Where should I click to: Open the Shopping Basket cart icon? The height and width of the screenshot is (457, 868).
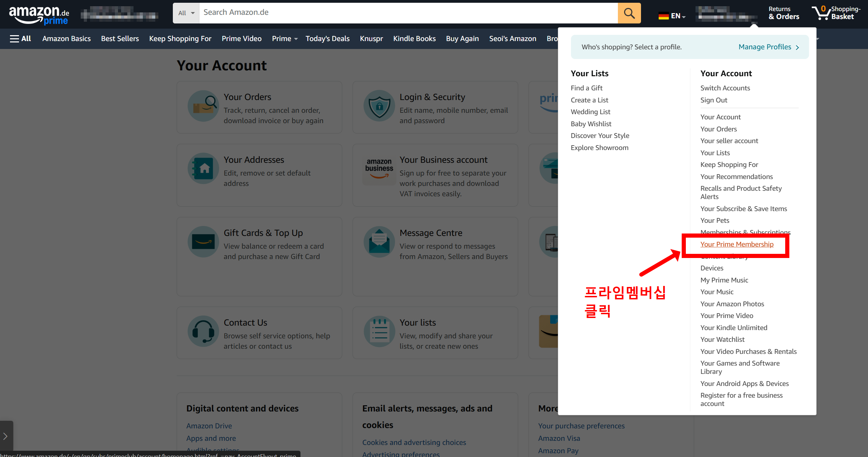[x=821, y=13]
